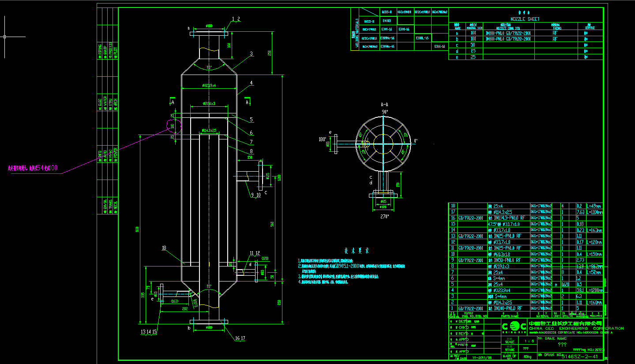This screenshot has width=635, height=364.
Task: Click the A-A section view title
Action: click(384, 105)
